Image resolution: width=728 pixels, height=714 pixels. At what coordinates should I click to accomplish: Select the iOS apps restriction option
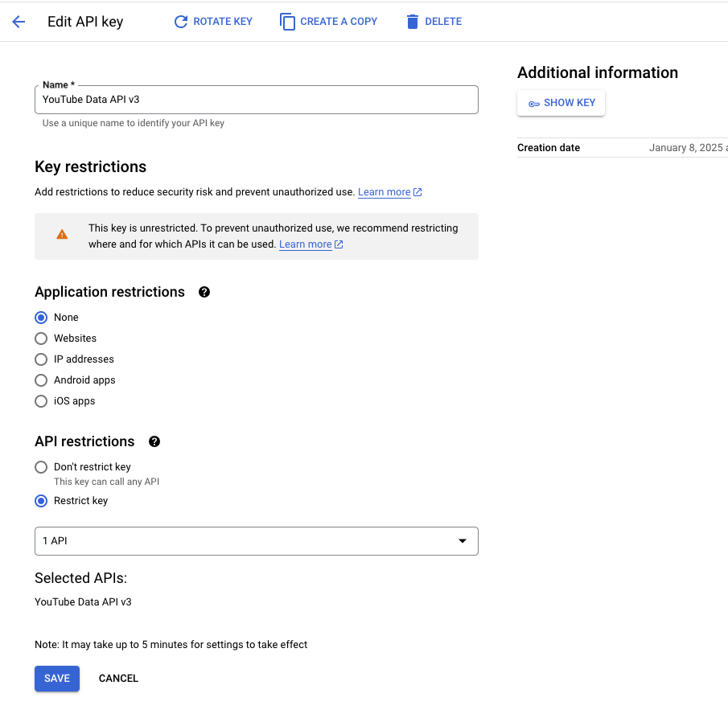tap(41, 401)
